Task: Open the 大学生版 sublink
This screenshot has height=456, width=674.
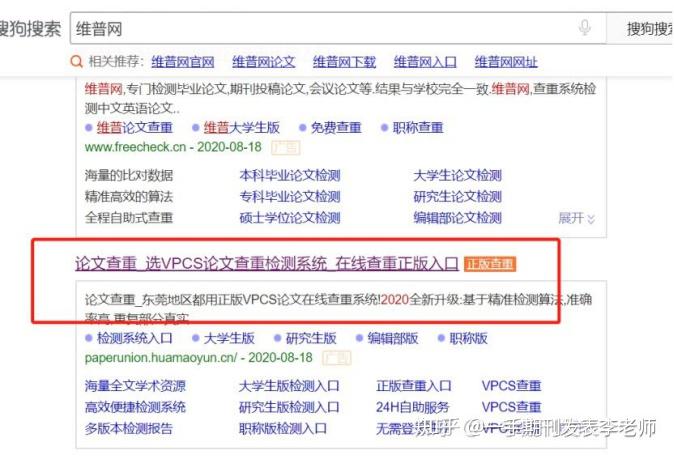Action: (x=229, y=338)
